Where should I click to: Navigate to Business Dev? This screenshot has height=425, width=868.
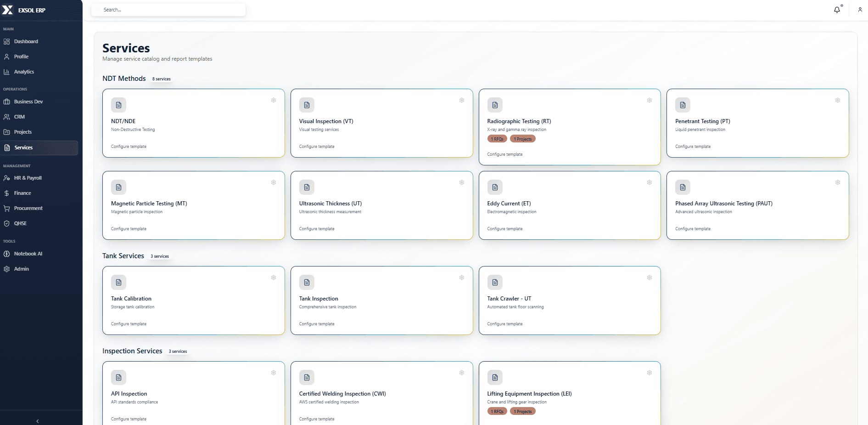39,102
